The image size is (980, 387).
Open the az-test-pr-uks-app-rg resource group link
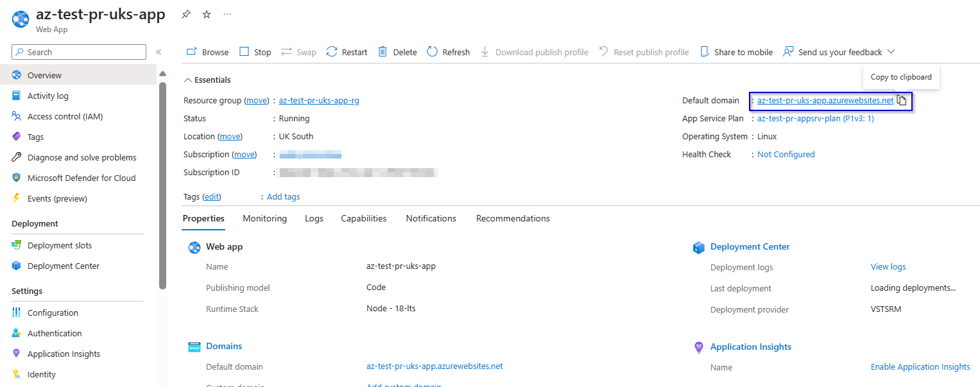(319, 100)
